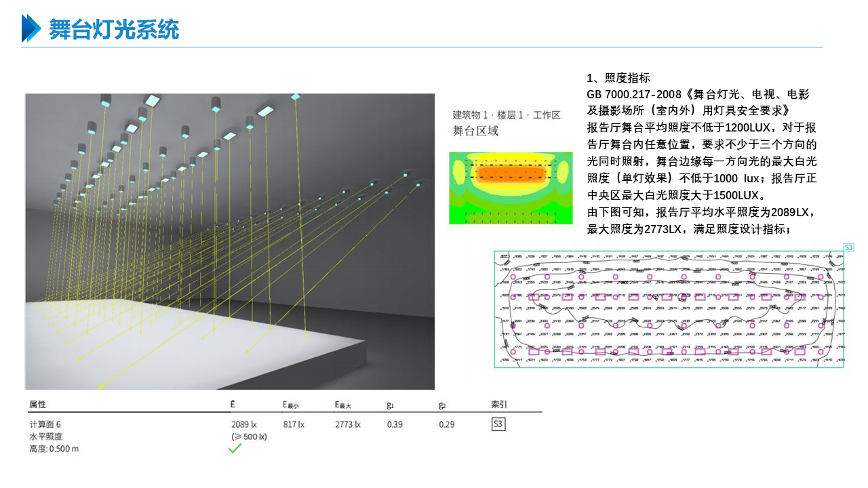Screen dimensions: 868x488
Task: Select the 817 lx minimum value
Action: (x=293, y=425)
